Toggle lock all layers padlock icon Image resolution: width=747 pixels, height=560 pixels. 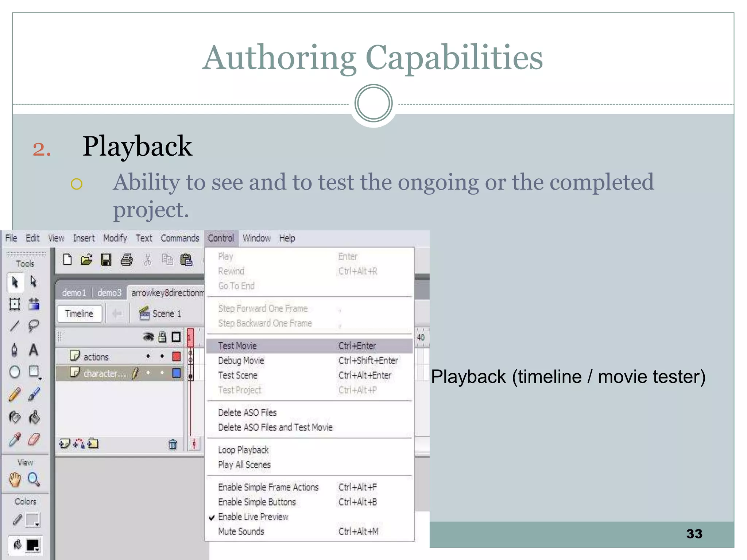[162, 337]
